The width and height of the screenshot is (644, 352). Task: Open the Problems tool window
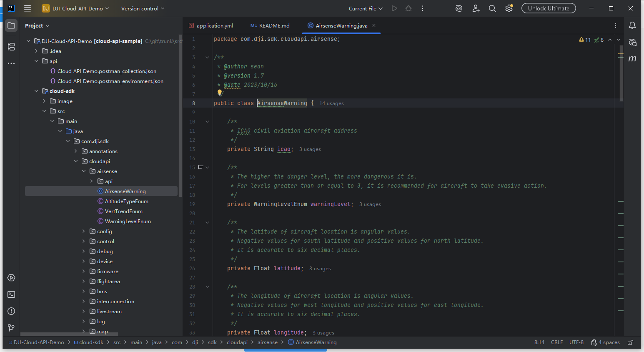point(11,311)
